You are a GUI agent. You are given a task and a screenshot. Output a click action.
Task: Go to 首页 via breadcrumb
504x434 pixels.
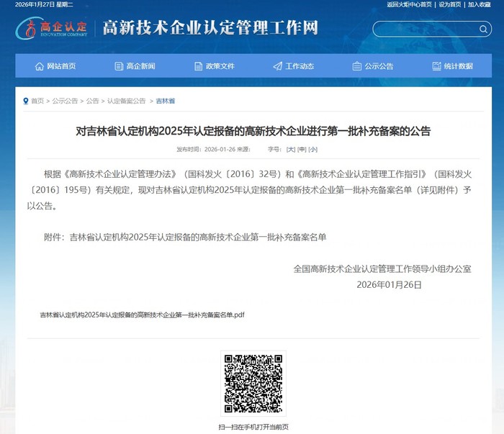pyautogui.click(x=37, y=101)
